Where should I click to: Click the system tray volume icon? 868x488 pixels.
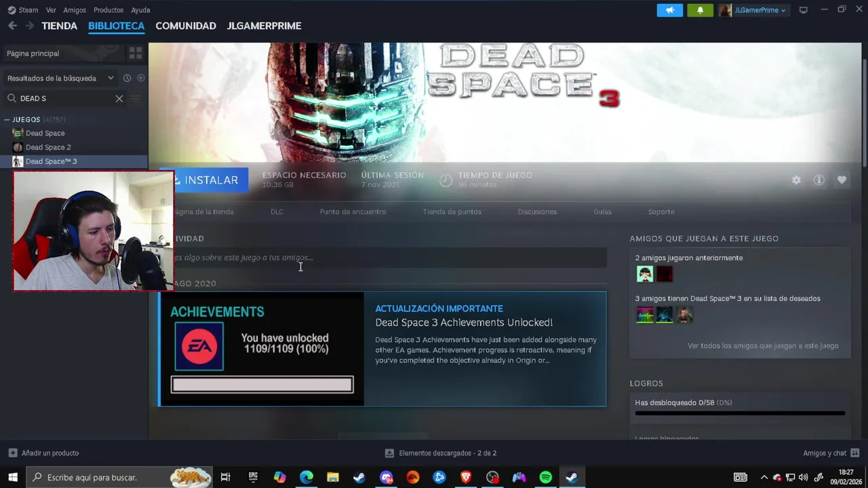[x=804, y=477]
